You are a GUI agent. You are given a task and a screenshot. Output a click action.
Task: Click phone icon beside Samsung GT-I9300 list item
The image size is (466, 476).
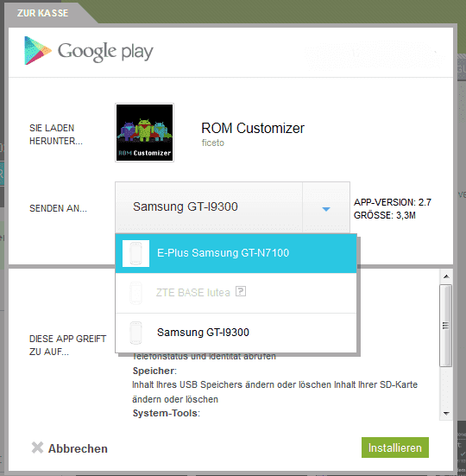pos(135,333)
